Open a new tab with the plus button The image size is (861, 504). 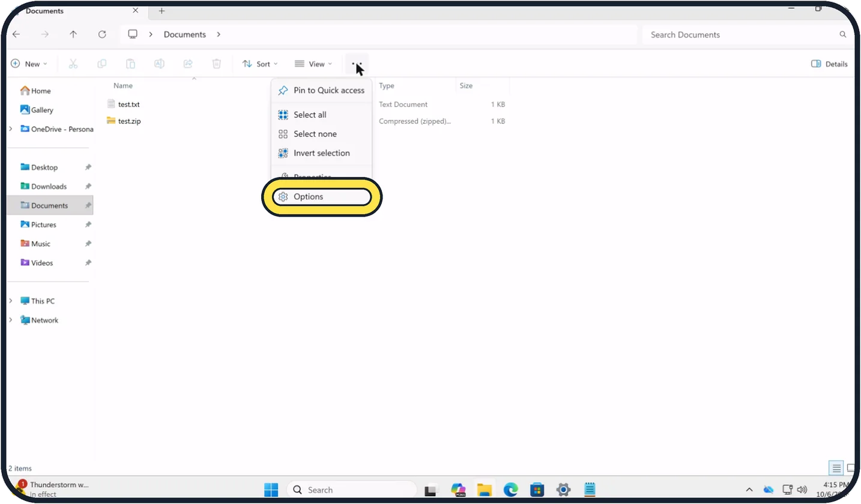tap(162, 11)
